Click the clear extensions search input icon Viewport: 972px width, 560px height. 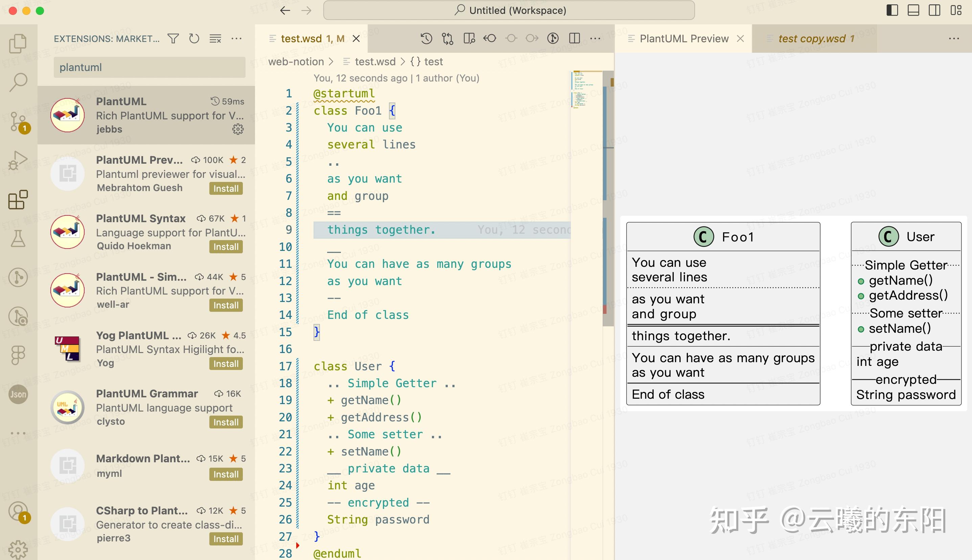(x=215, y=38)
